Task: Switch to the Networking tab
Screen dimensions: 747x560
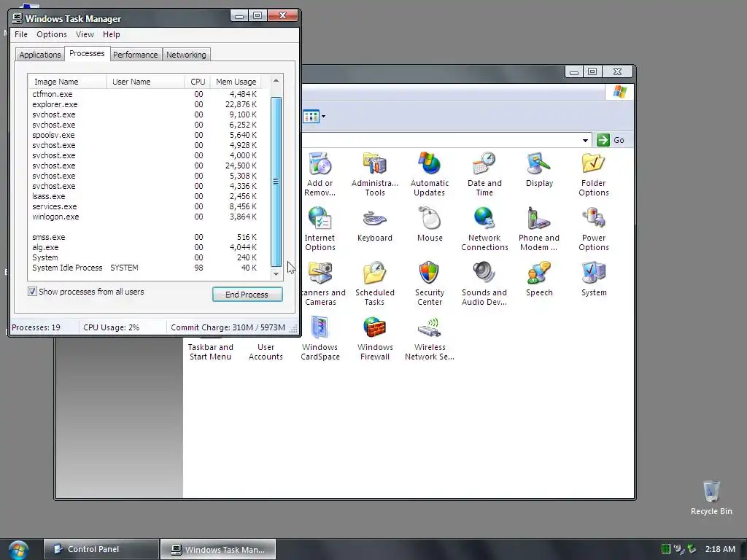Action: point(186,55)
